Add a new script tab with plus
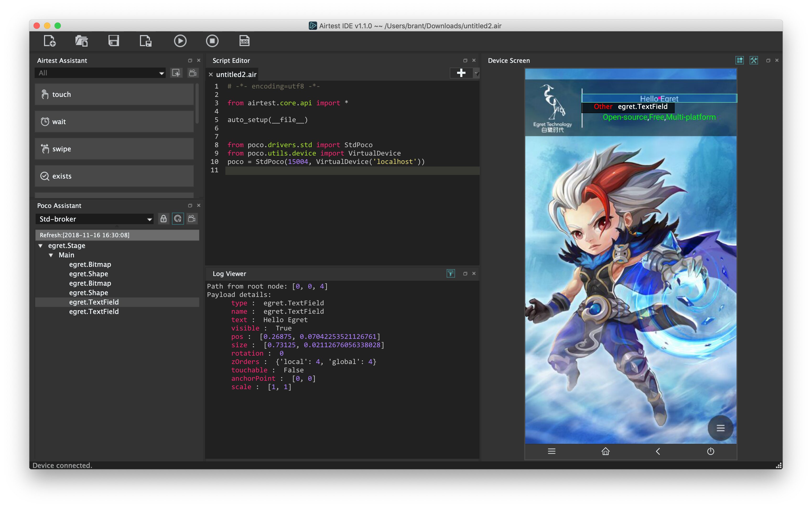 point(461,73)
